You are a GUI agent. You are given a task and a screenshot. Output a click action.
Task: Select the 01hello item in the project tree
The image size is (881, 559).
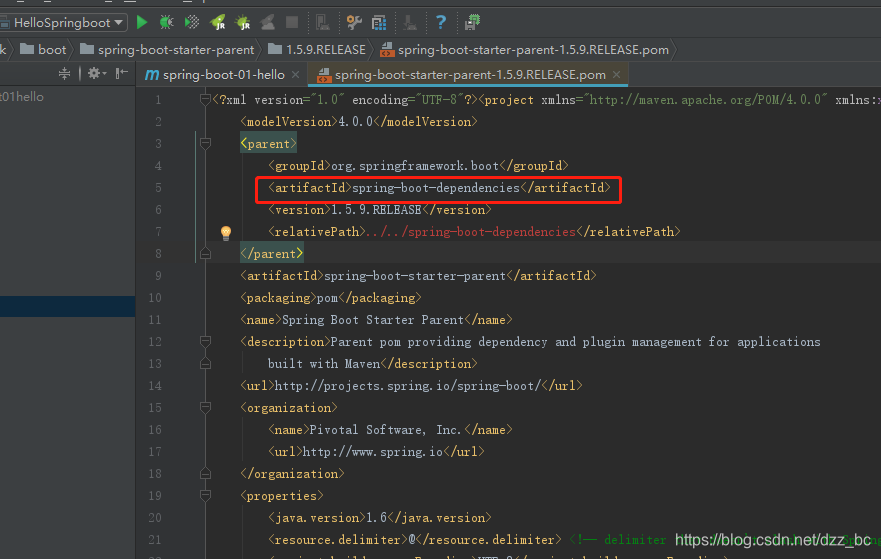click(22, 97)
